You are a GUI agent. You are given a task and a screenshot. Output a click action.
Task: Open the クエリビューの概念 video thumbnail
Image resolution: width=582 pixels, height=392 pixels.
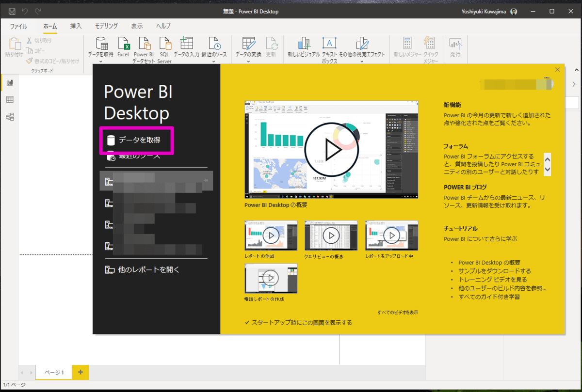click(331, 235)
